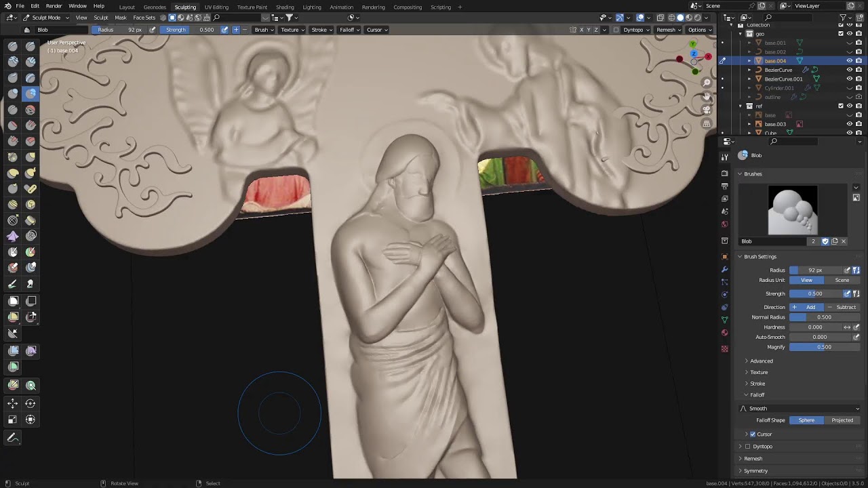Viewport: 868px width, 488px height.
Task: Select the Scale transform tool
Action: pyautogui.click(x=13, y=420)
